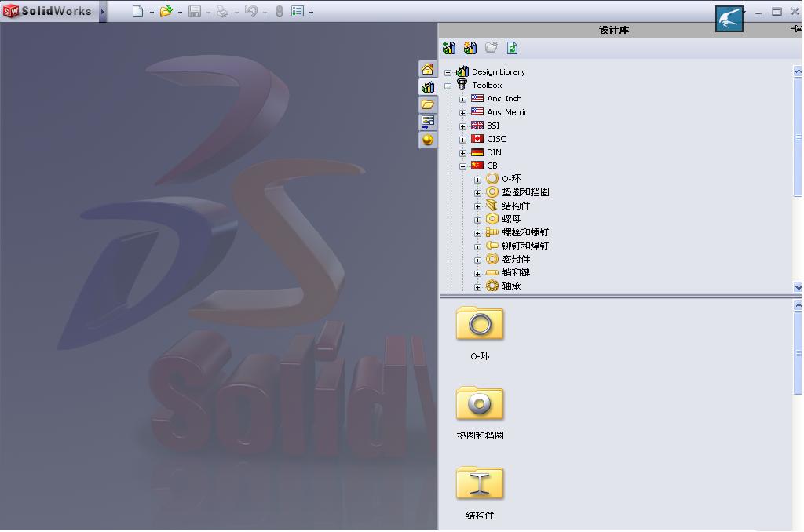Image resolution: width=804 pixels, height=532 pixels.
Task: Select 密封件 in the tree
Action: 516,260
